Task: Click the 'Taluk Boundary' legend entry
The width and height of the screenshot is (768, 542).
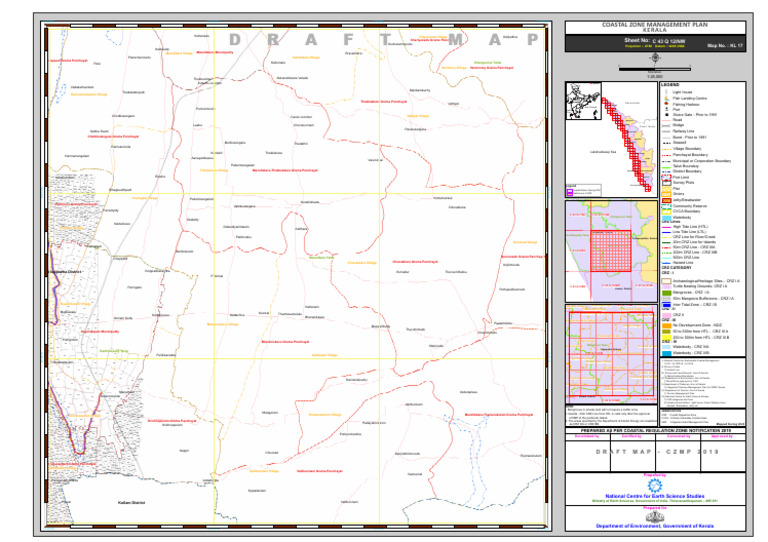Action: pos(686,166)
